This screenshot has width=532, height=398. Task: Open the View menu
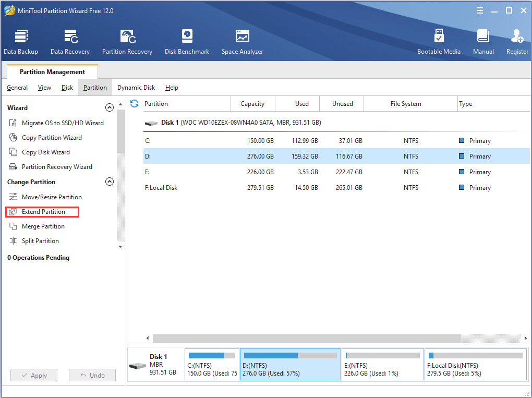click(44, 88)
